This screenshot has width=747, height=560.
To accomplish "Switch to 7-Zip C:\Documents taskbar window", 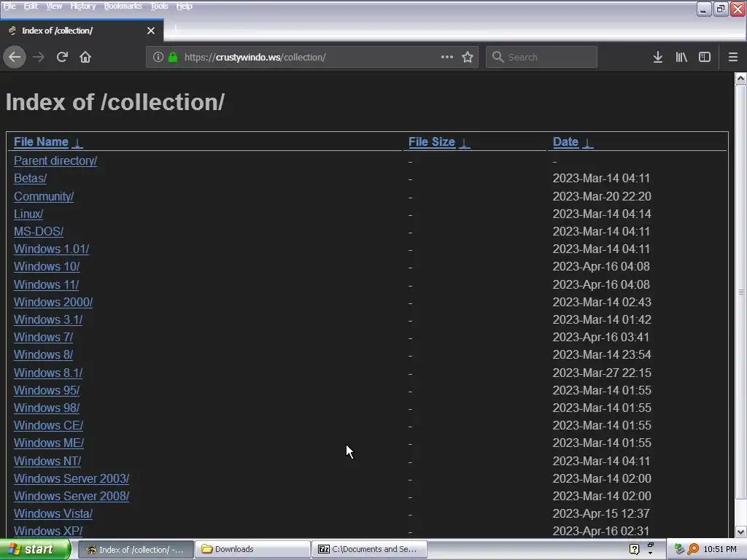I will [369, 550].
